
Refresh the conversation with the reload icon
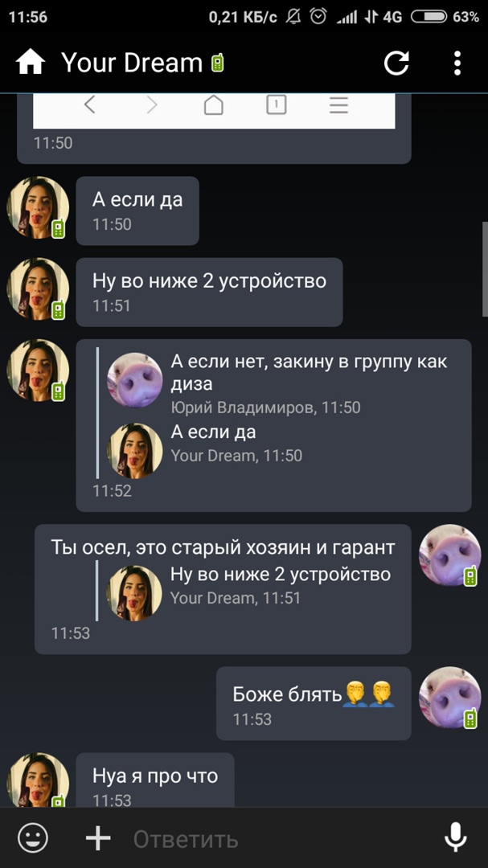point(396,63)
